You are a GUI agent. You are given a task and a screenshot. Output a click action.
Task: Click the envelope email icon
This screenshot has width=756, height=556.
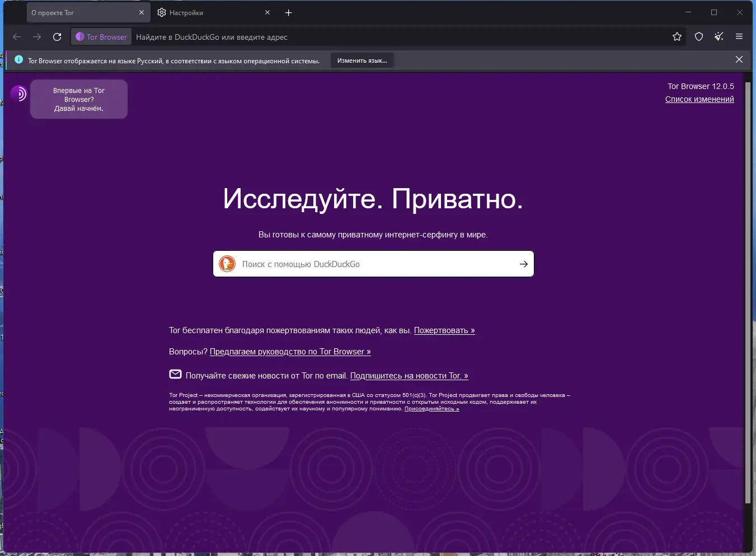click(x=175, y=374)
